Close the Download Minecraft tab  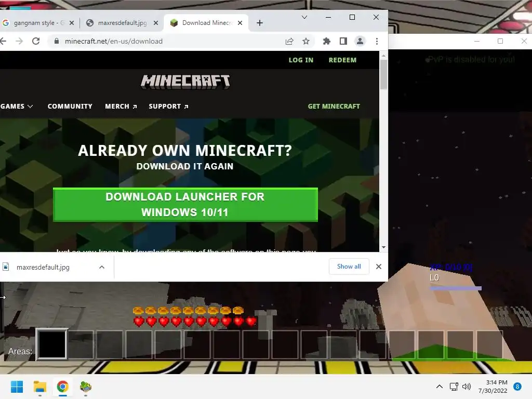pos(240,23)
